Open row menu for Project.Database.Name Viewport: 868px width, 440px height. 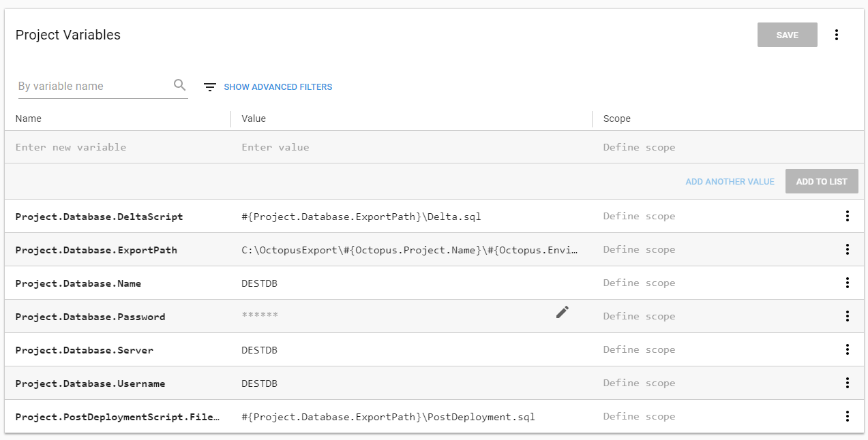(x=847, y=283)
